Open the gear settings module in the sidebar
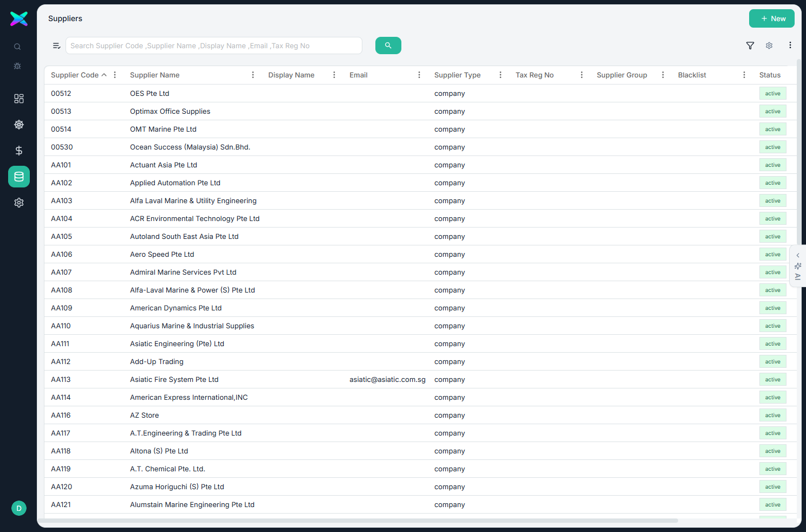This screenshot has width=806, height=532. click(x=19, y=203)
